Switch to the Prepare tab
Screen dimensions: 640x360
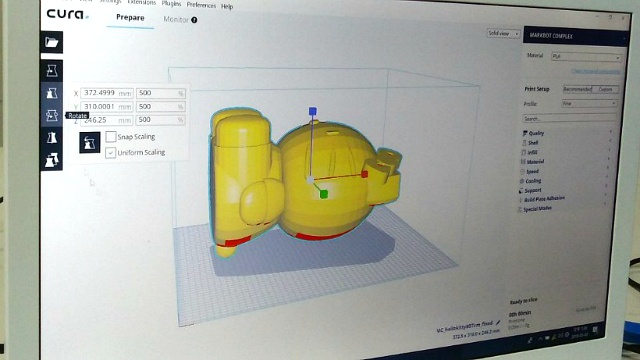pyautogui.click(x=130, y=18)
